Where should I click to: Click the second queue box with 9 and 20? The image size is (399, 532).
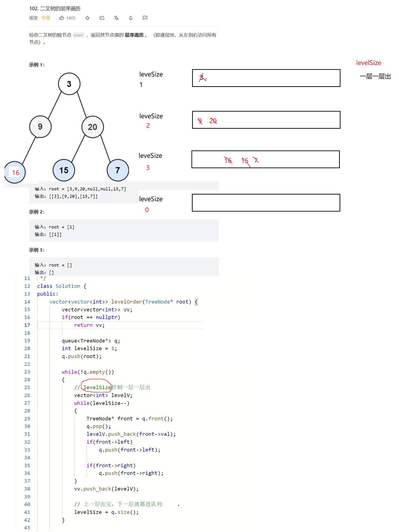pyautogui.click(x=266, y=120)
